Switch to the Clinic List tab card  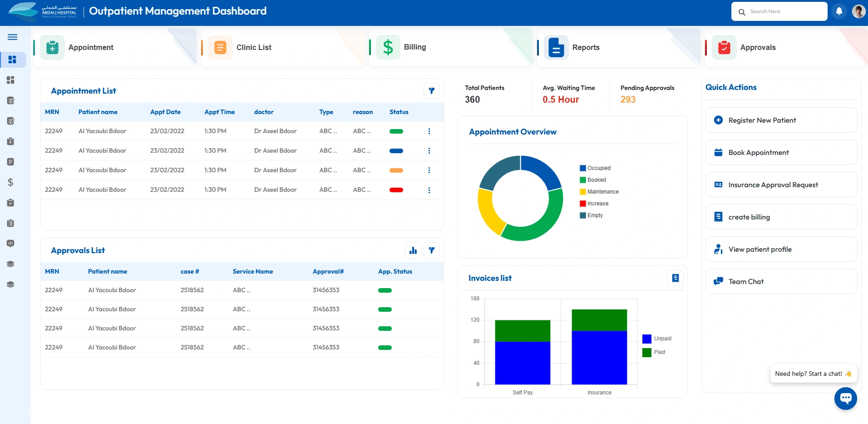282,47
